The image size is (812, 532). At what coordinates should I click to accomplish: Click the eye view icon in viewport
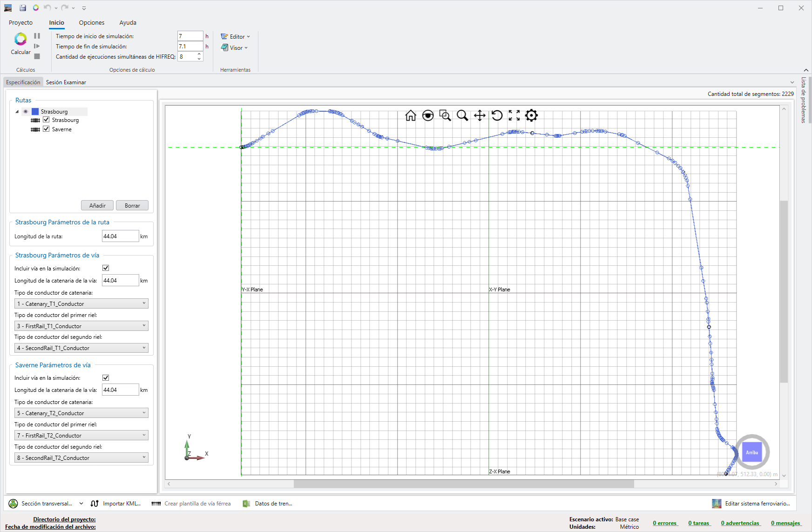pos(427,115)
